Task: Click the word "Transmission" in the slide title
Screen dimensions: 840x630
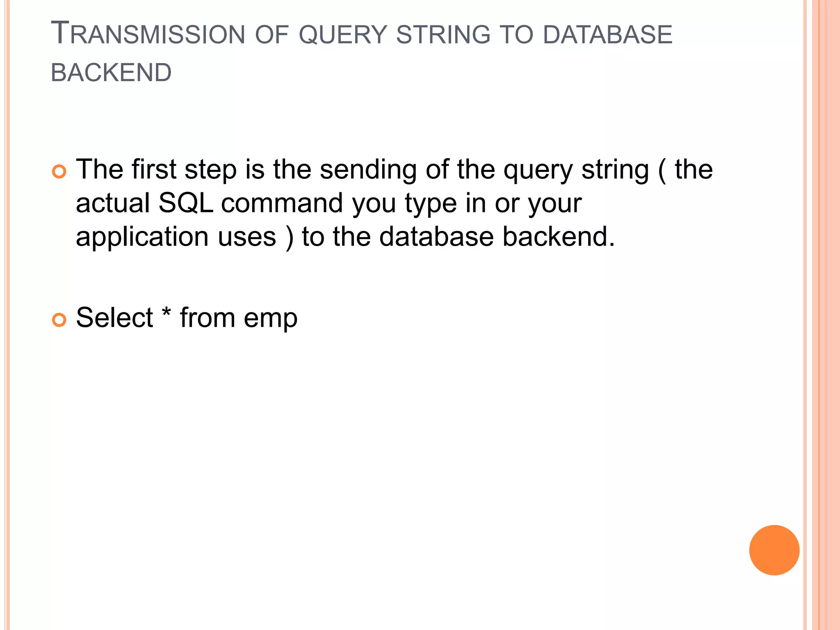Action: [x=148, y=34]
